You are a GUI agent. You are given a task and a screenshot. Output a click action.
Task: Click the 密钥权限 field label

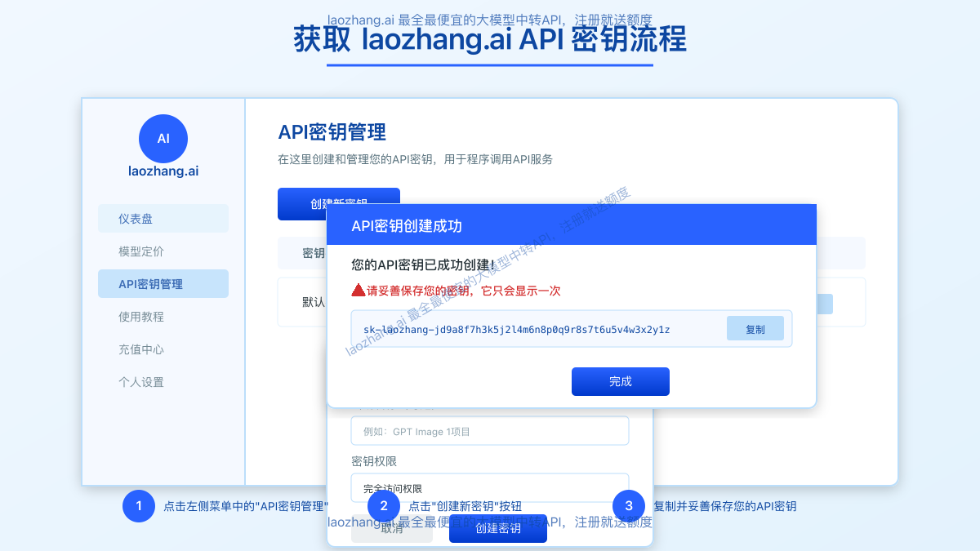pyautogui.click(x=374, y=462)
